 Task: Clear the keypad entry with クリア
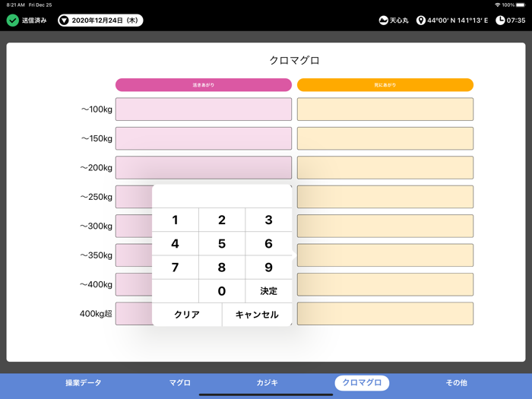click(x=187, y=315)
